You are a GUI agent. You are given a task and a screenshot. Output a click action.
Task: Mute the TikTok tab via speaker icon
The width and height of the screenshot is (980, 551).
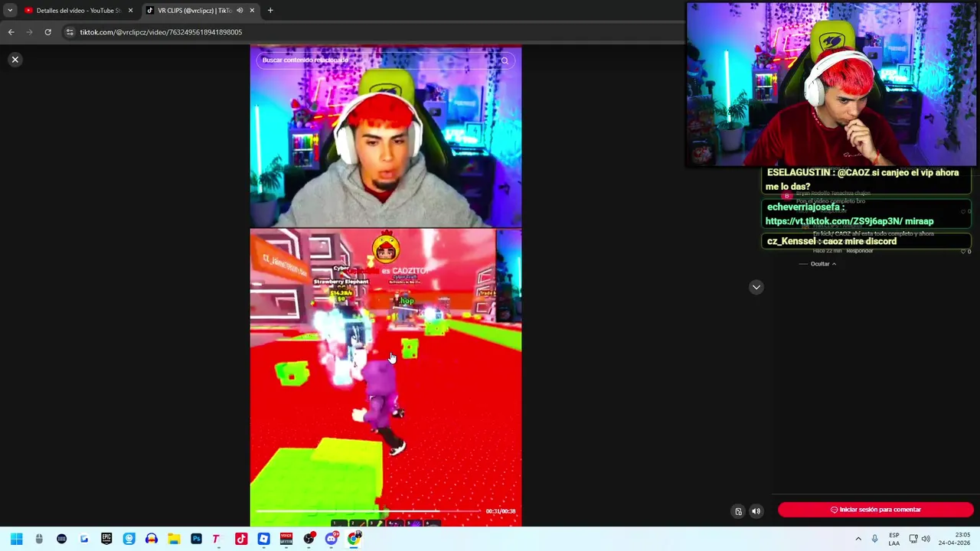(240, 11)
